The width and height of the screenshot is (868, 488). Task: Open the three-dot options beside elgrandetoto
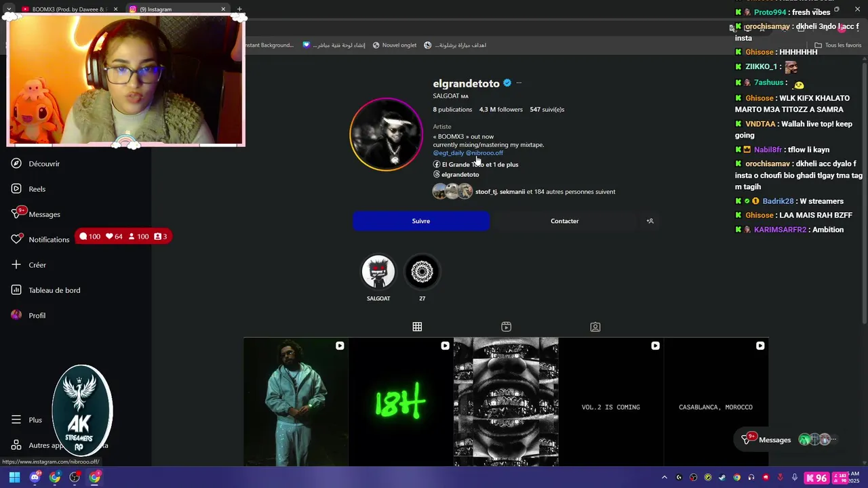[519, 83]
